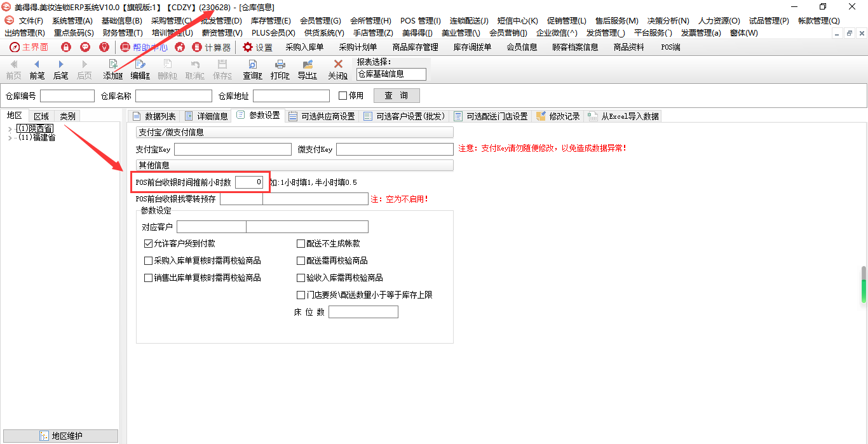Open the 报表选择 仓库基础信息 combo box
Image resolution: width=868 pixels, height=444 pixels.
[391, 74]
